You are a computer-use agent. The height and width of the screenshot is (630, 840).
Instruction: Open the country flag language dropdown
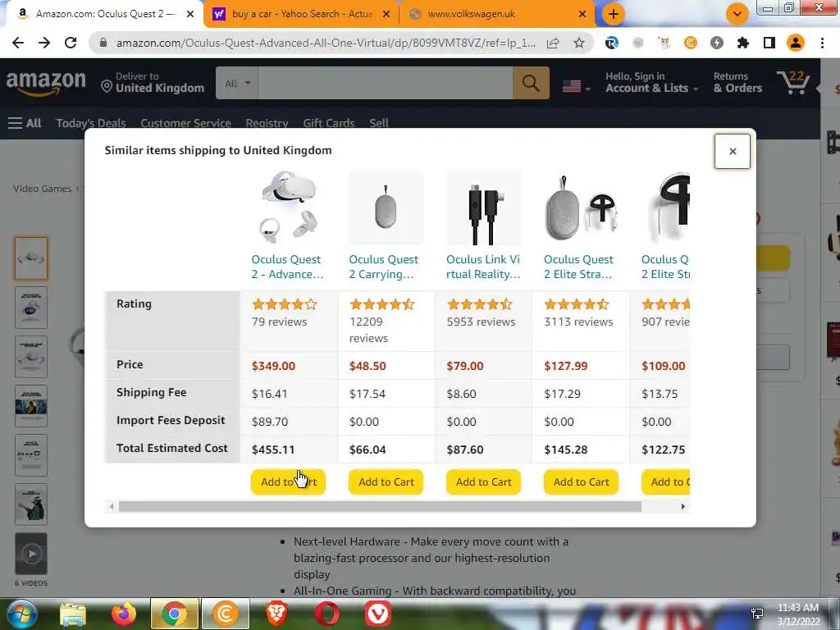click(577, 85)
